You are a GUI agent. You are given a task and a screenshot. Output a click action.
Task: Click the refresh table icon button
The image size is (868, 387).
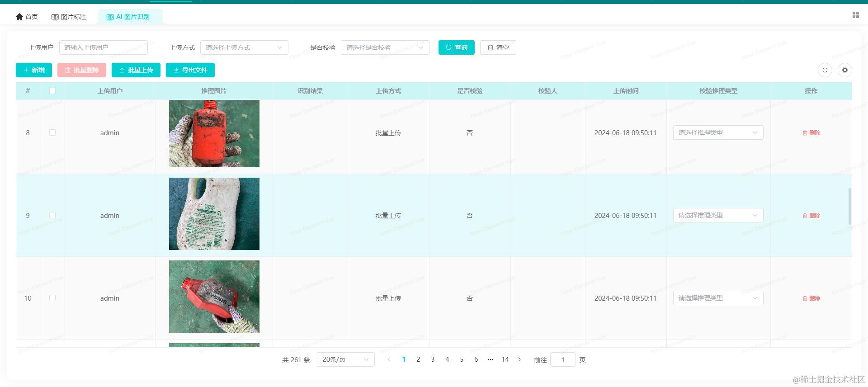(x=825, y=70)
